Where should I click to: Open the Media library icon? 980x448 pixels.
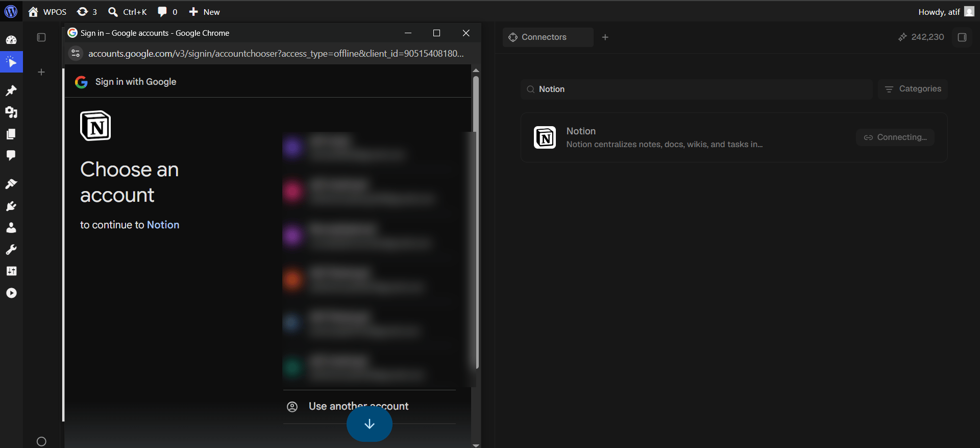11,112
